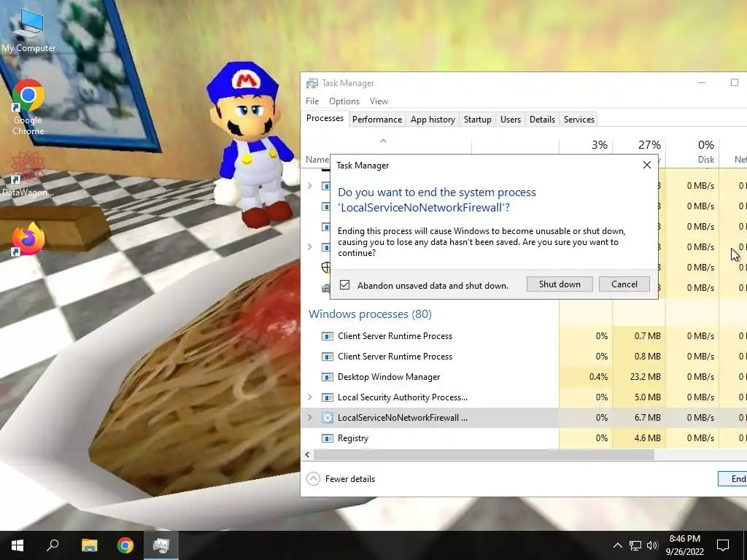Minimize the Task Manager window
The height and width of the screenshot is (560, 747).
[x=702, y=83]
